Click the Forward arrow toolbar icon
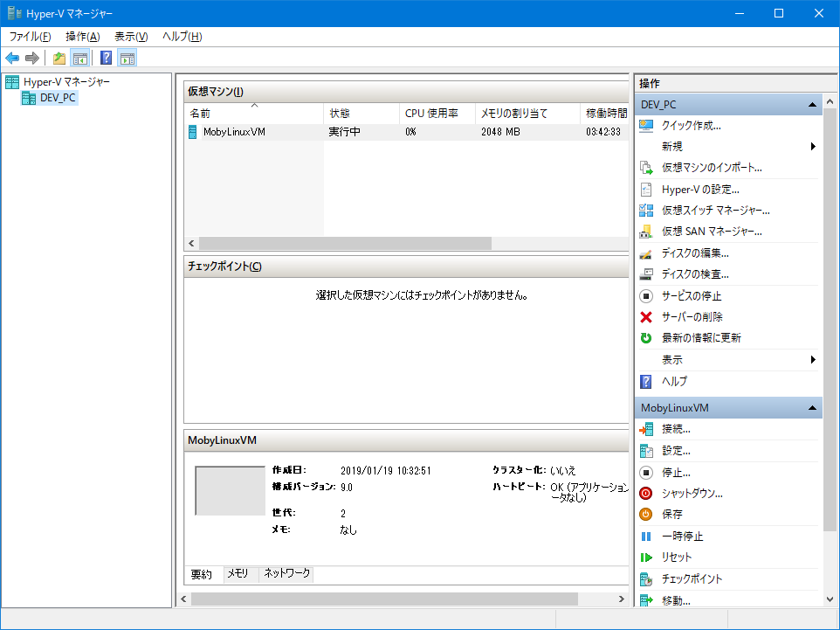 32,58
